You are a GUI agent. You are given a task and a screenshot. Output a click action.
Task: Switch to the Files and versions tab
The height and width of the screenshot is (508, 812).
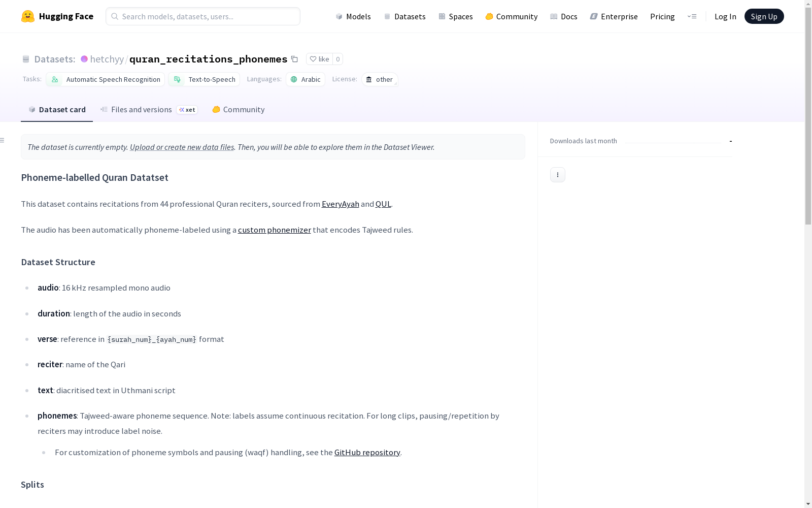(149, 110)
